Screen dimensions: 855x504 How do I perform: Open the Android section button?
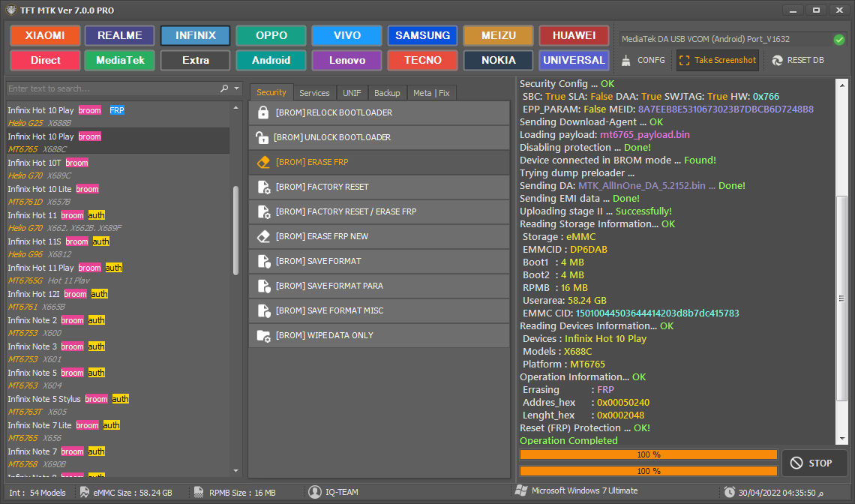pyautogui.click(x=271, y=61)
